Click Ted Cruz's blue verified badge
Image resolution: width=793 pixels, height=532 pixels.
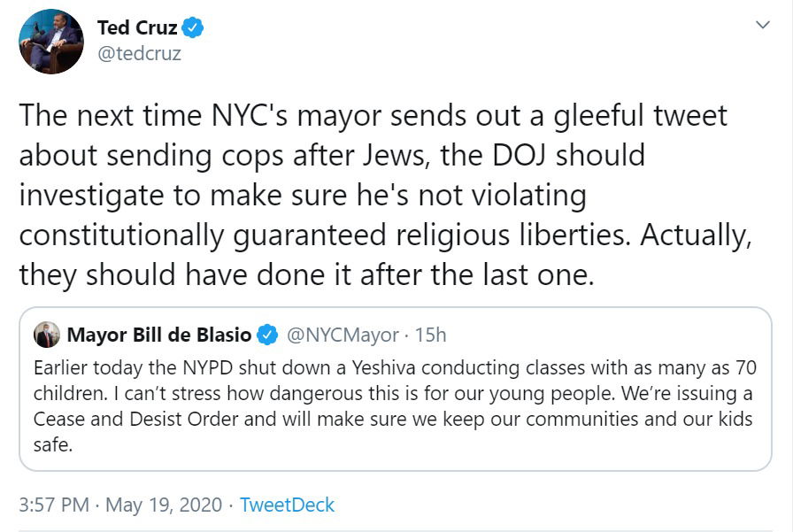click(x=194, y=27)
